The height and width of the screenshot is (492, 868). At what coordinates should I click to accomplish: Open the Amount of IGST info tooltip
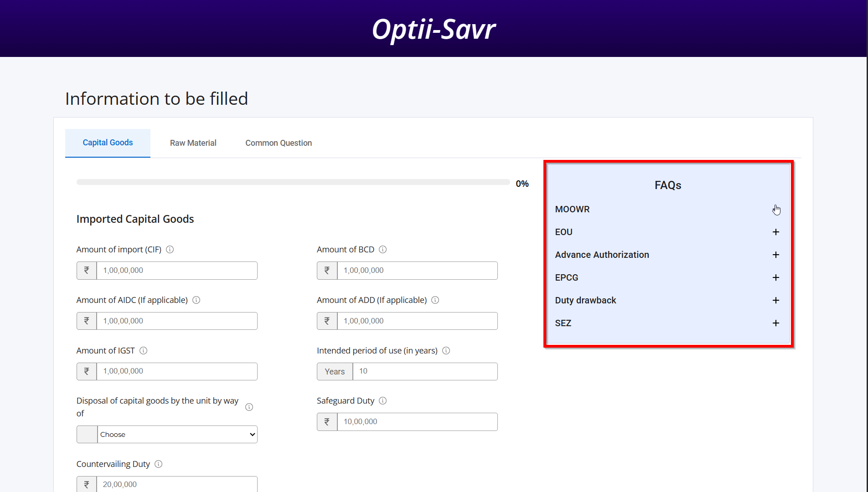143,351
